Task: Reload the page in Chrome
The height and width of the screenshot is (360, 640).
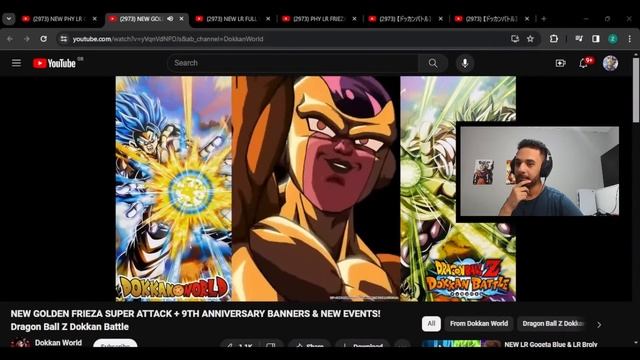Action: click(x=44, y=39)
